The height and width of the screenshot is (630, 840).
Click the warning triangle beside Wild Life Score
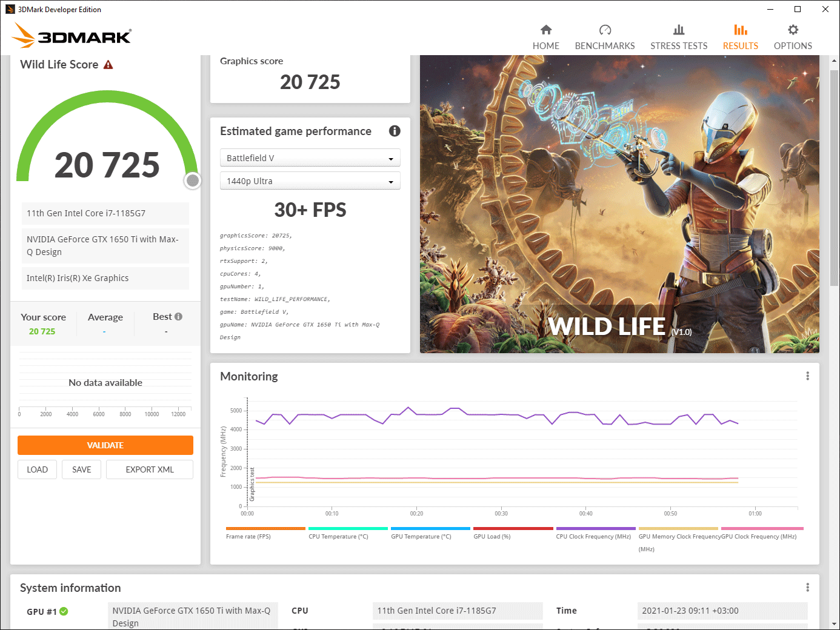pos(108,65)
